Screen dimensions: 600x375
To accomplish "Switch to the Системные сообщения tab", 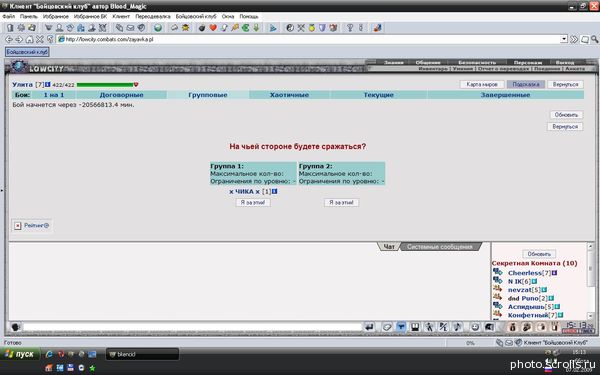I will pyautogui.click(x=440, y=247).
